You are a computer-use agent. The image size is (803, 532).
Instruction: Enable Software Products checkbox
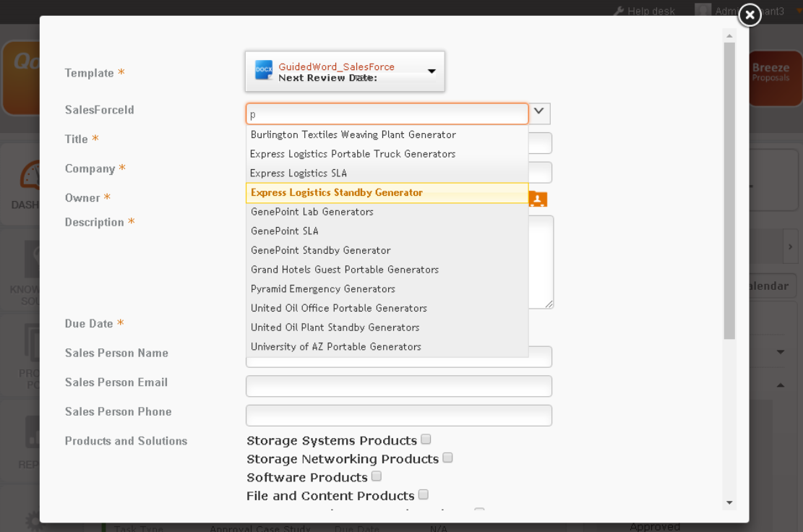[x=377, y=476]
